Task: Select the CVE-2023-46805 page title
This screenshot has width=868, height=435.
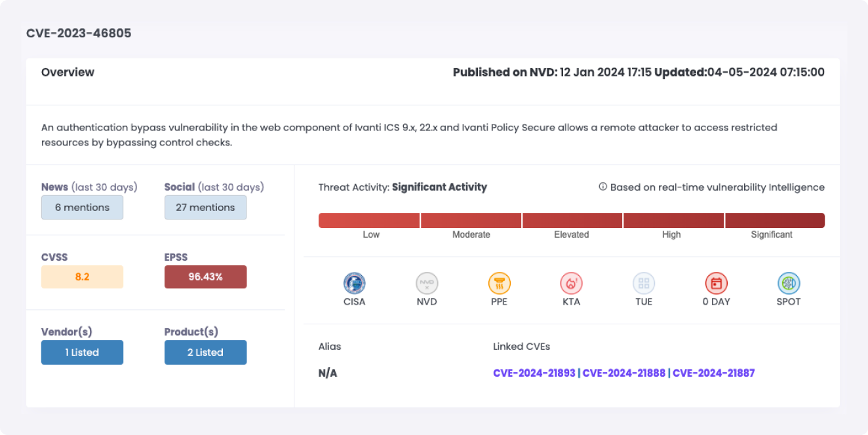Action: (x=78, y=33)
